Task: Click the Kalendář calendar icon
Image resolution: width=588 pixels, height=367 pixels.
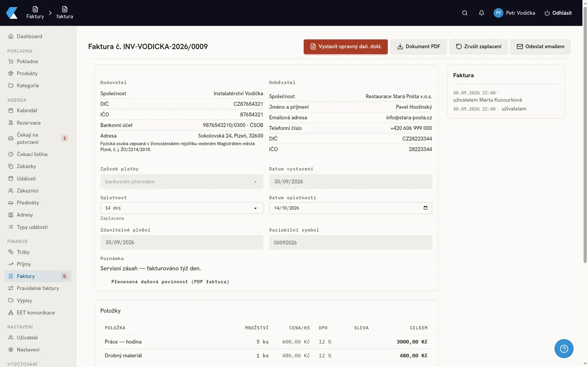Action: 11,111
